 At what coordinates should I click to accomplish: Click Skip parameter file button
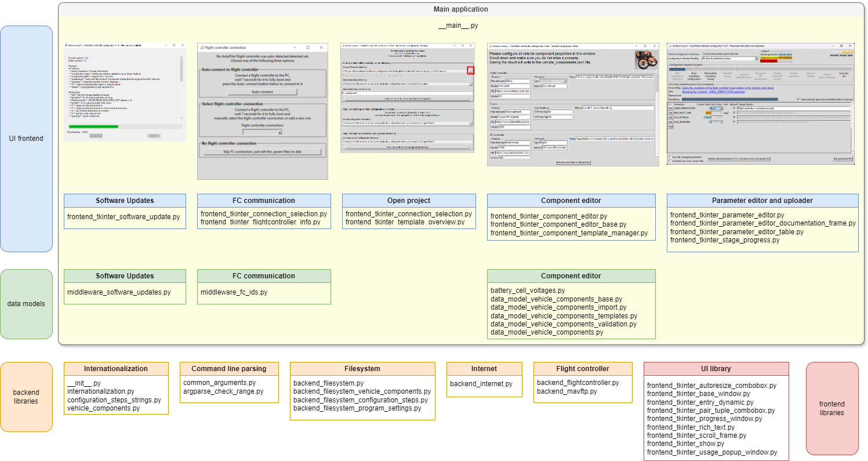[842, 159]
